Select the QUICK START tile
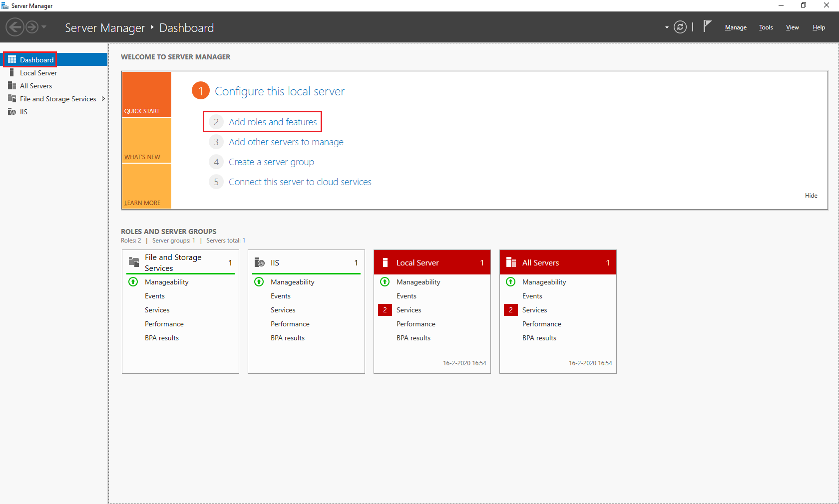 pos(147,94)
